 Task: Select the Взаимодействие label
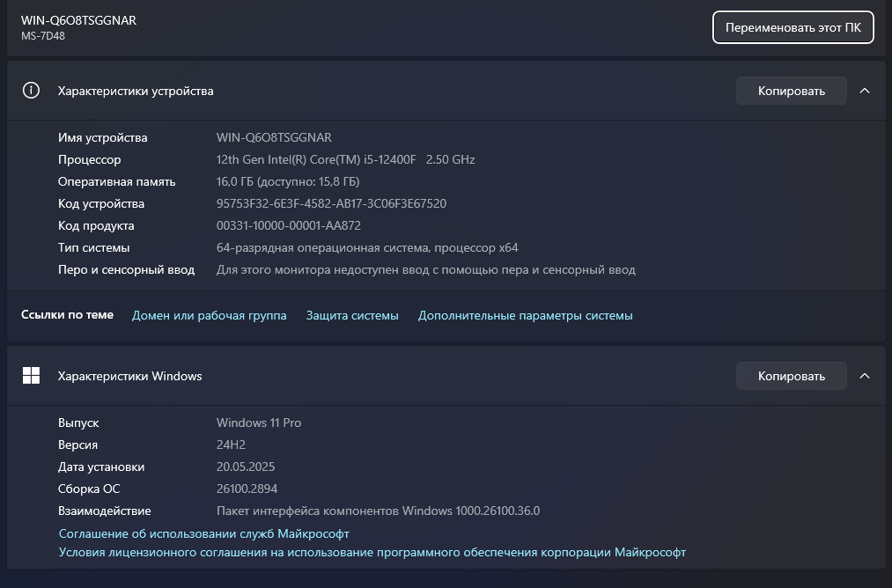click(105, 511)
